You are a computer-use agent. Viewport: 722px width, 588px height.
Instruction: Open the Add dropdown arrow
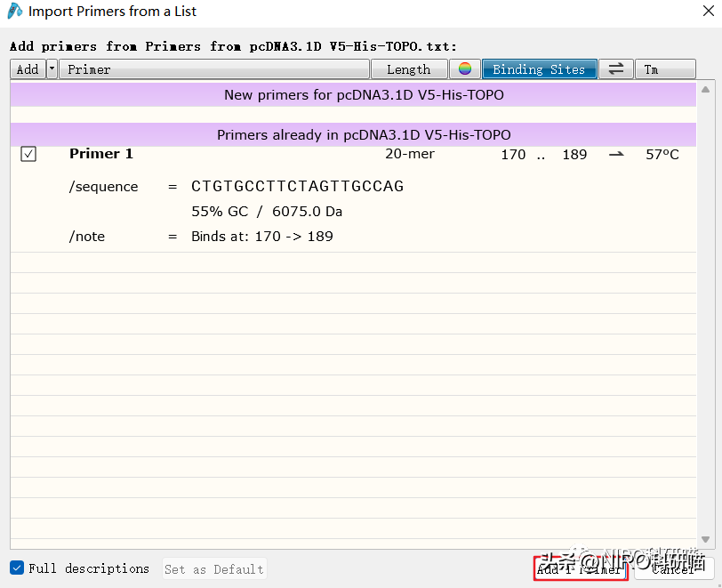pyautogui.click(x=52, y=69)
